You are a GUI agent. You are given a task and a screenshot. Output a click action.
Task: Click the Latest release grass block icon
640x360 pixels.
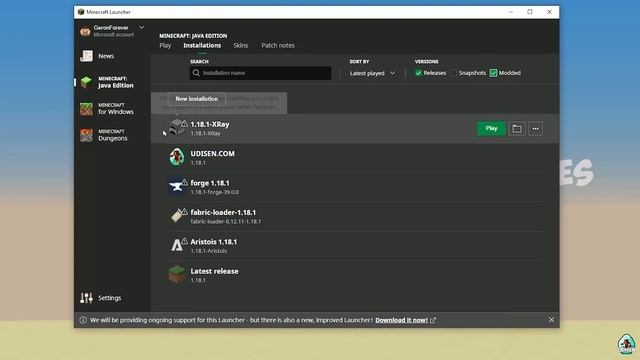tap(177, 274)
